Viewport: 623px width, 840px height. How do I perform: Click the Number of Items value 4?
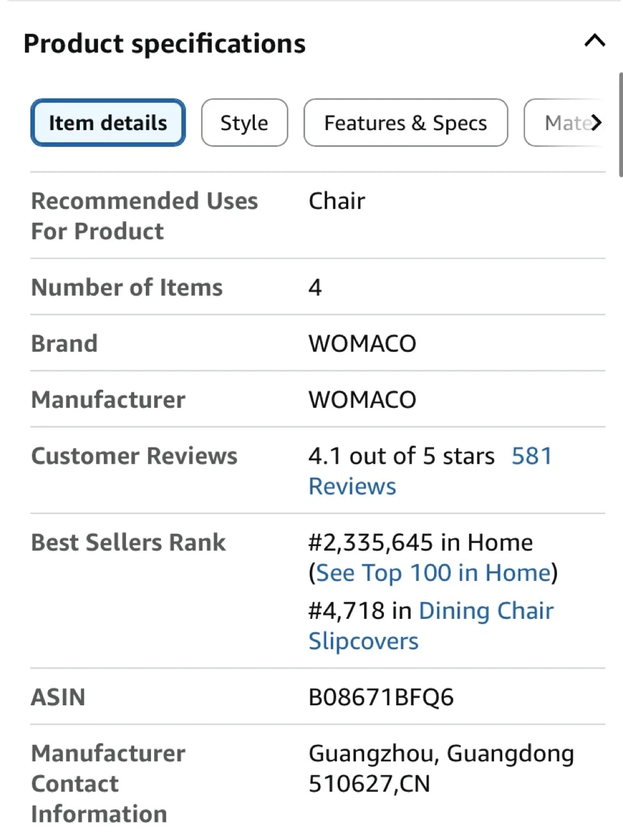point(313,286)
